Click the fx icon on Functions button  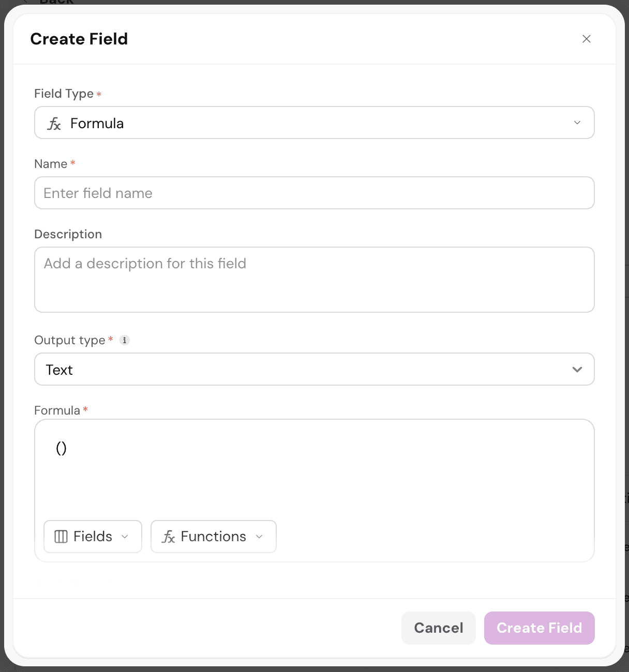(x=169, y=537)
